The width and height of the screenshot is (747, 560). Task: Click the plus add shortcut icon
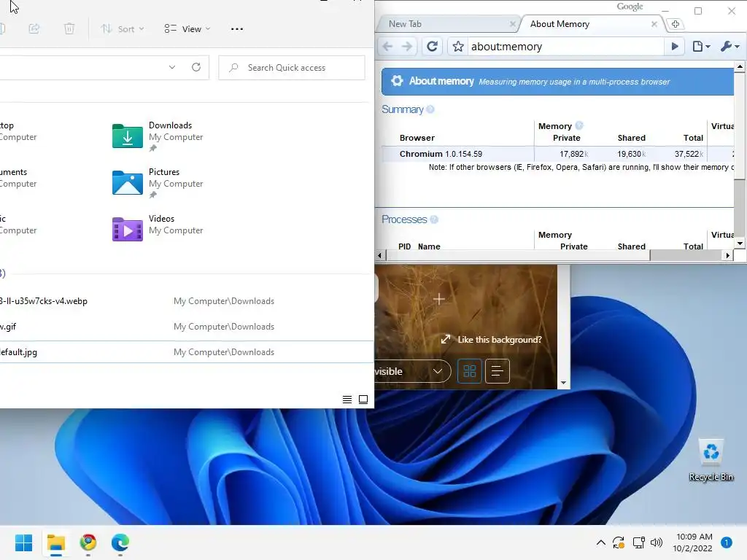pos(438,299)
